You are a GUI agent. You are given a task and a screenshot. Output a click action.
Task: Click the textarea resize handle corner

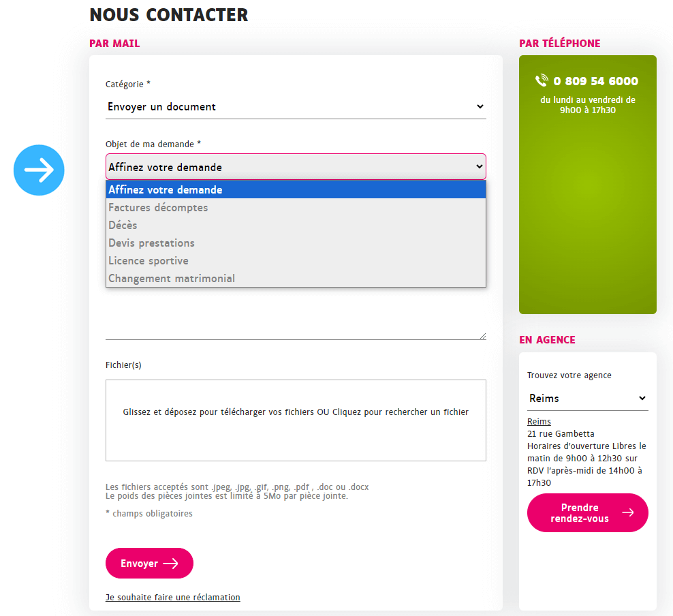click(483, 336)
